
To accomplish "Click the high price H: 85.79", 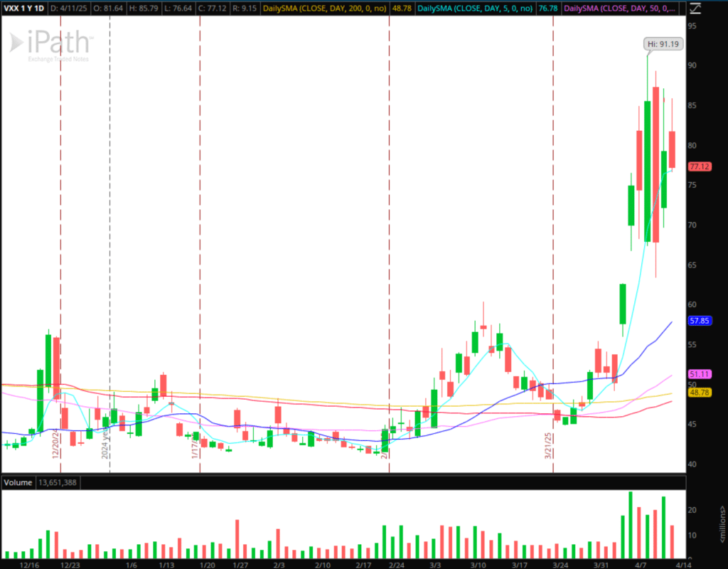I will [x=143, y=9].
